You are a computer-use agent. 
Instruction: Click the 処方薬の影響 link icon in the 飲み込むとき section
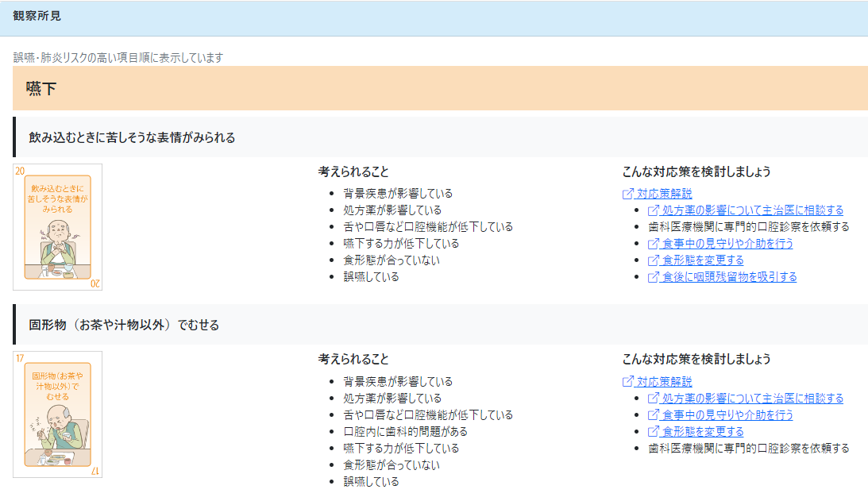654,210
